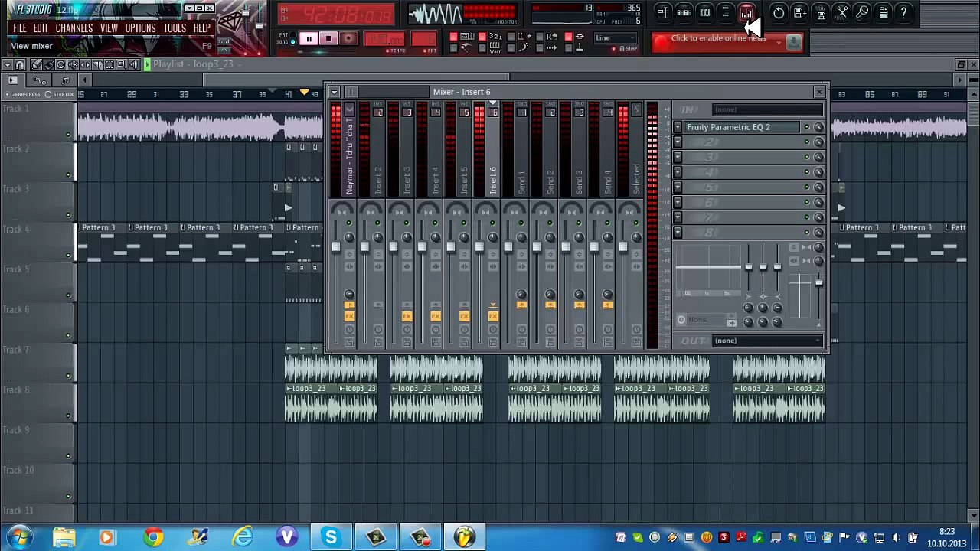Viewport: 980px width, 551px height.
Task: Select the zoom tool in Playlist toolbar
Action: (122, 65)
